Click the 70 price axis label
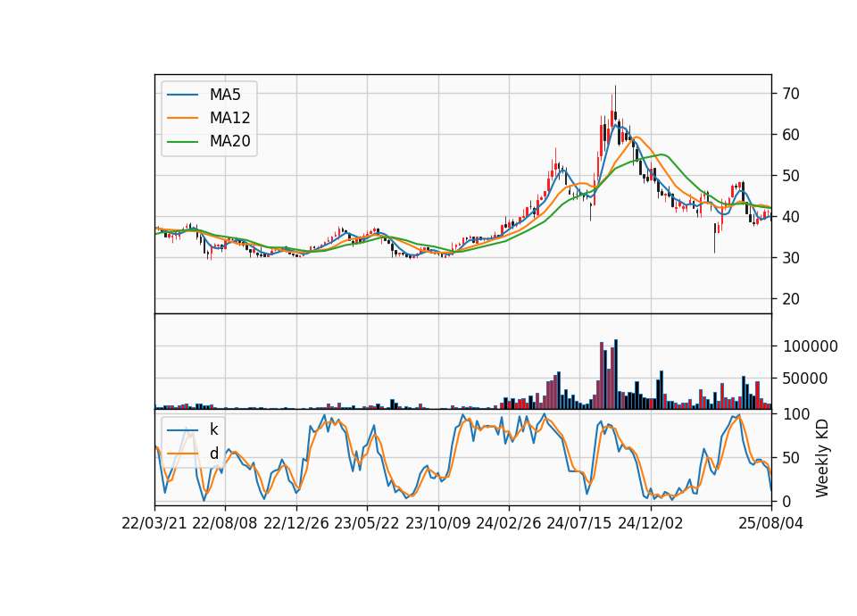The image size is (857, 616). coord(791,94)
